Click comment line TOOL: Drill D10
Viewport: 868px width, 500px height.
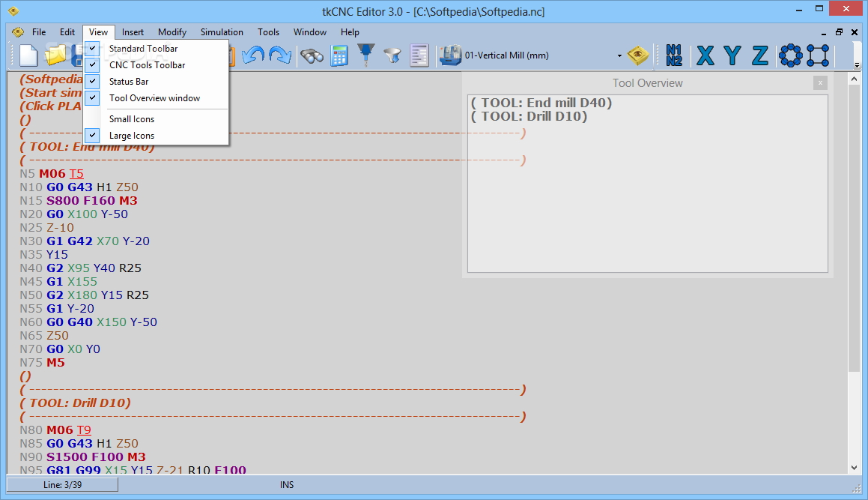coord(76,403)
